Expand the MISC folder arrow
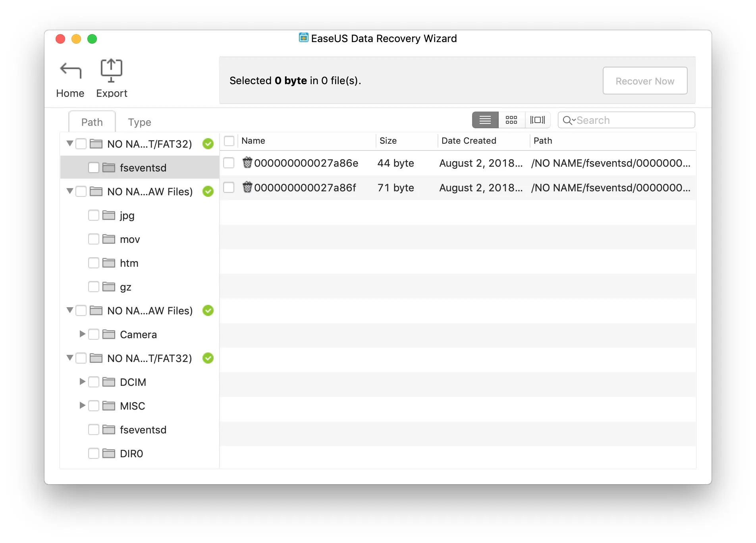Viewport: 756px width, 543px height. click(82, 406)
